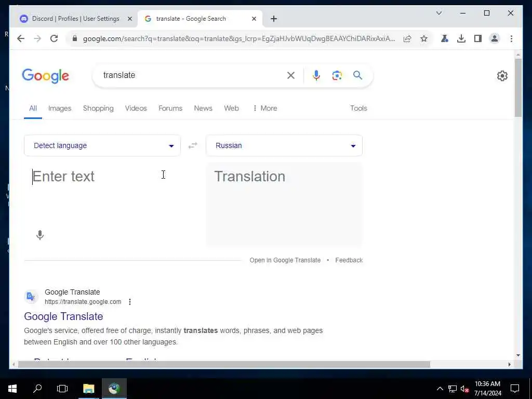Select the All results tab
This screenshot has width=532, height=399.
tap(33, 108)
